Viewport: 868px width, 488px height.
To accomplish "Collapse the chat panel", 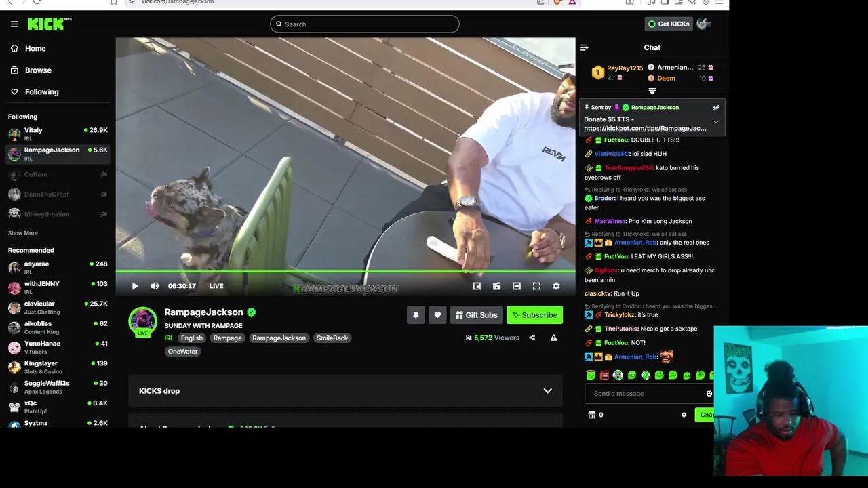I will point(585,47).
